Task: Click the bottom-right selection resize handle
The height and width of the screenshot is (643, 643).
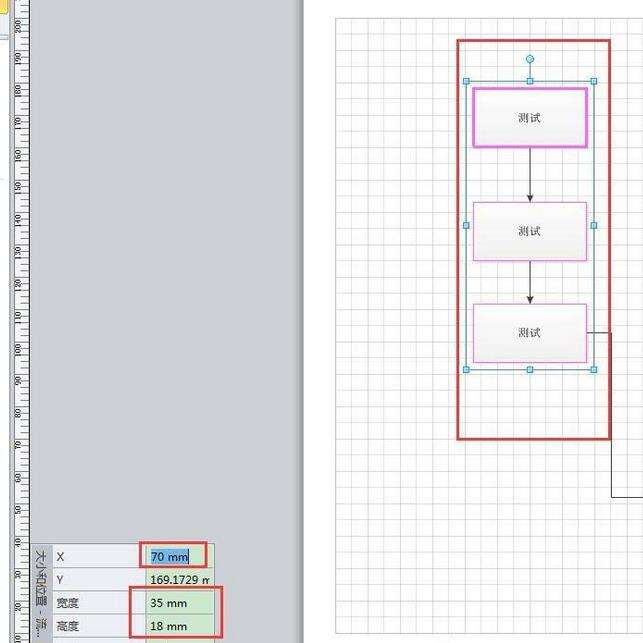Action: point(594,369)
